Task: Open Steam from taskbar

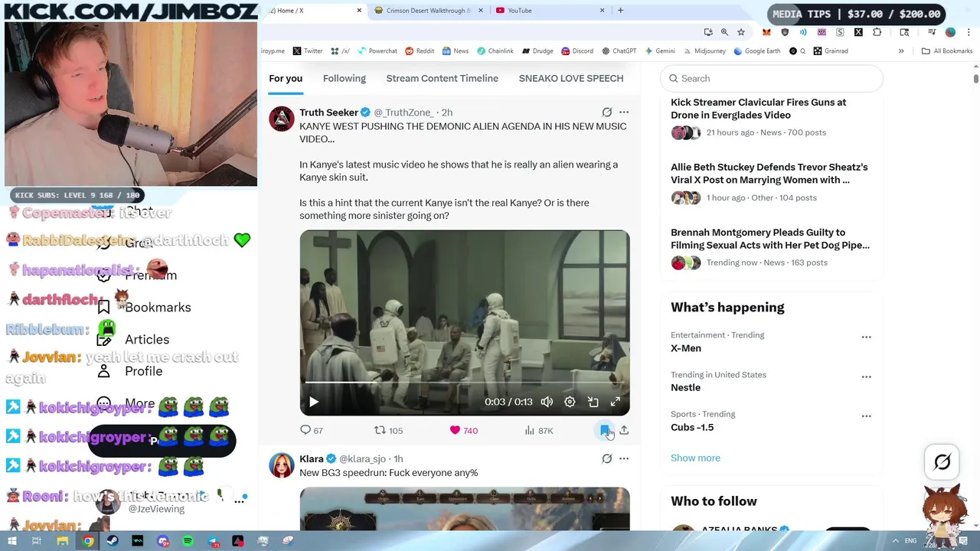Action: tap(113, 541)
